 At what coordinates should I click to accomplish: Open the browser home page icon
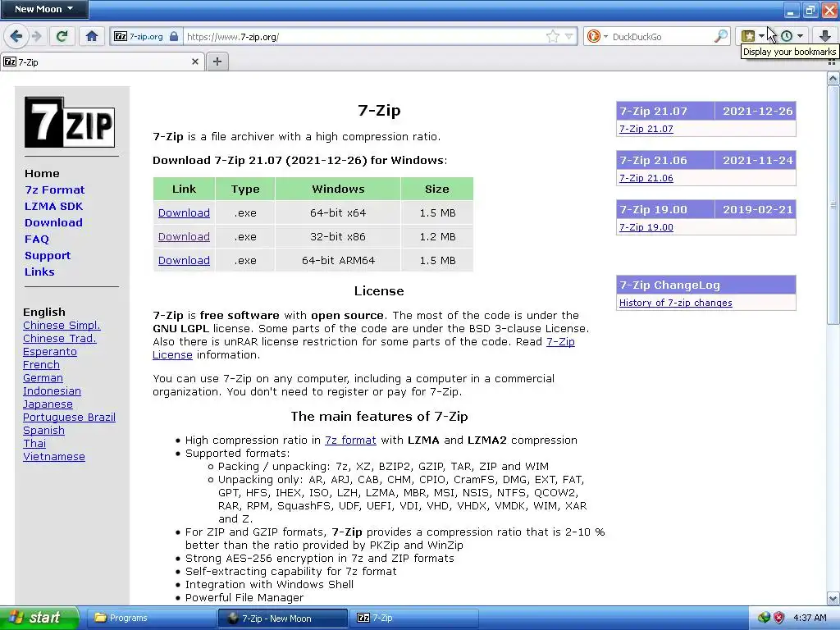click(x=92, y=36)
